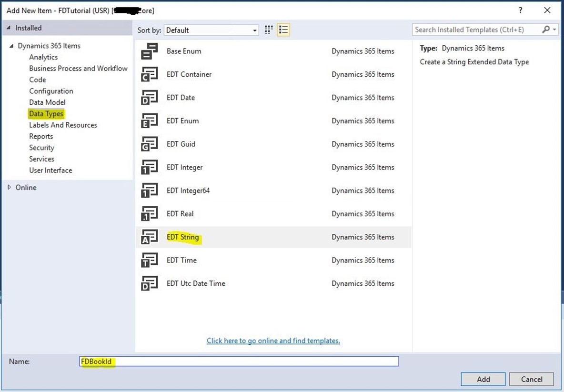Image resolution: width=564 pixels, height=392 pixels.
Task: Click the EDT Date icon
Action: (x=149, y=98)
